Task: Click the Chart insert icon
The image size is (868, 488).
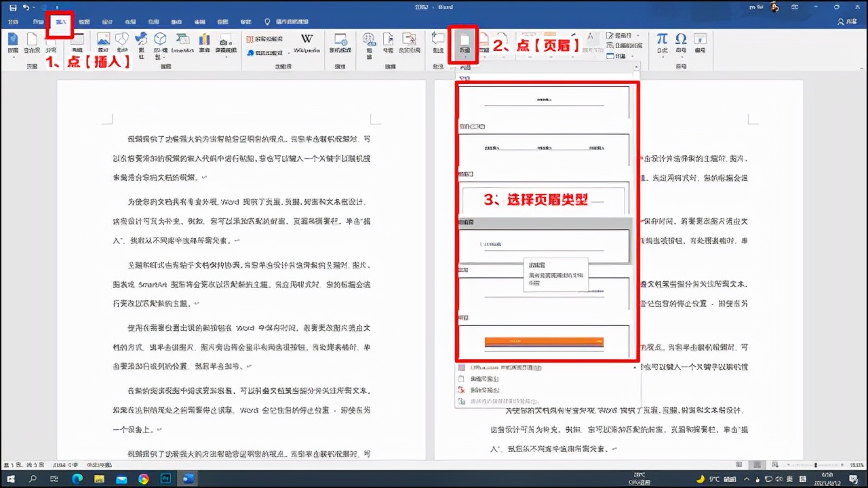Action: tap(203, 42)
